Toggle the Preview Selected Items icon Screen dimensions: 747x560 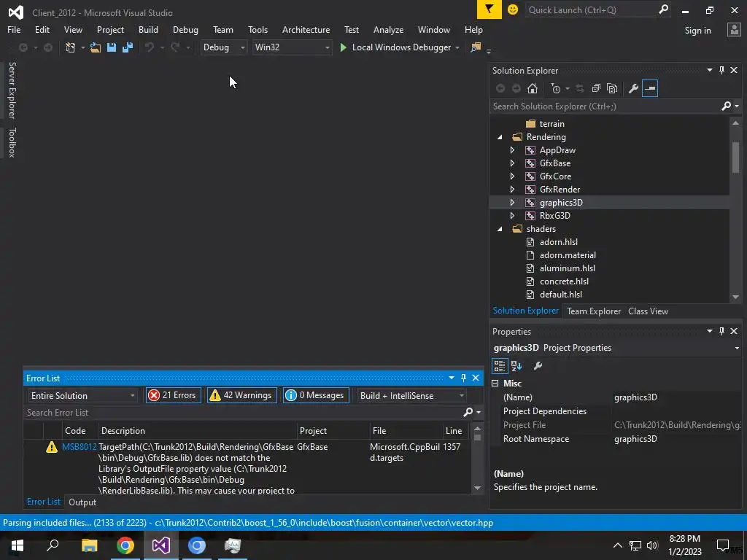(650, 88)
